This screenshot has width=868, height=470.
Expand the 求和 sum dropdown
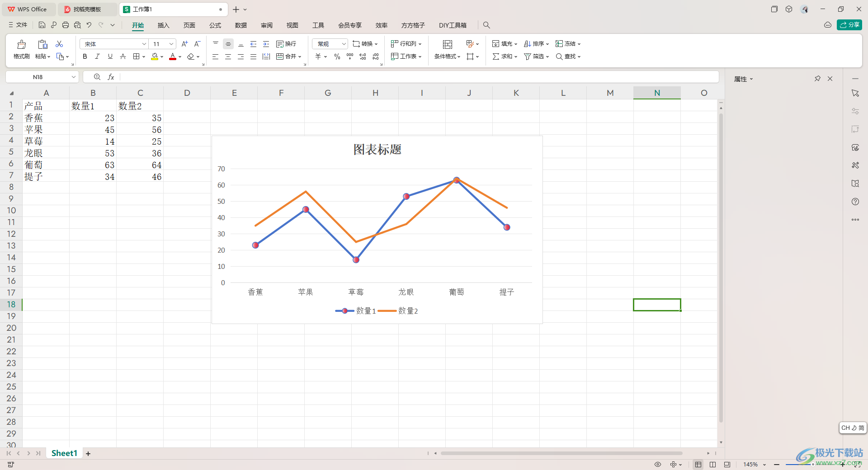(x=515, y=57)
